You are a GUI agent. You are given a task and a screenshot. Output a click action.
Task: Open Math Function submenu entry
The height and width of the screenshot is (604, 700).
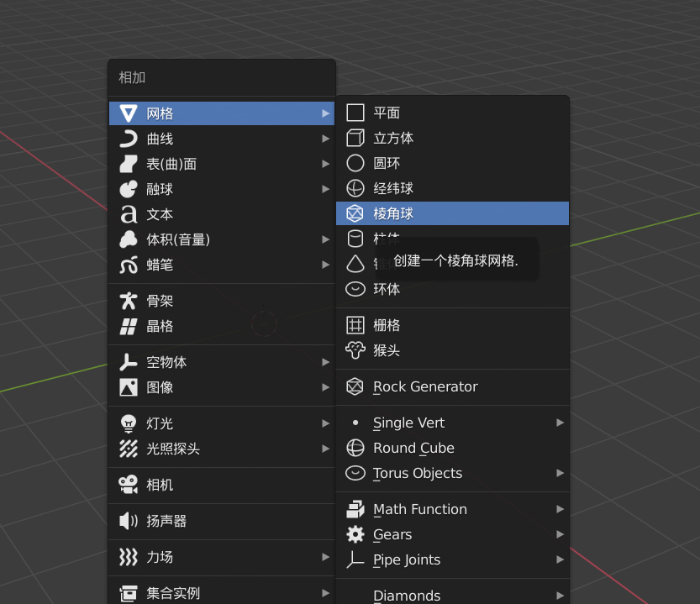[x=452, y=509]
